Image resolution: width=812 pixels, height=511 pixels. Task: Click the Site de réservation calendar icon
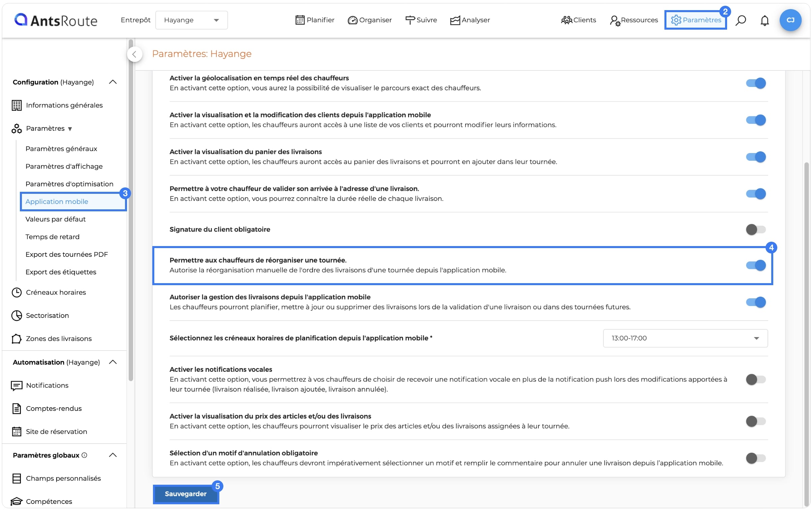point(17,431)
